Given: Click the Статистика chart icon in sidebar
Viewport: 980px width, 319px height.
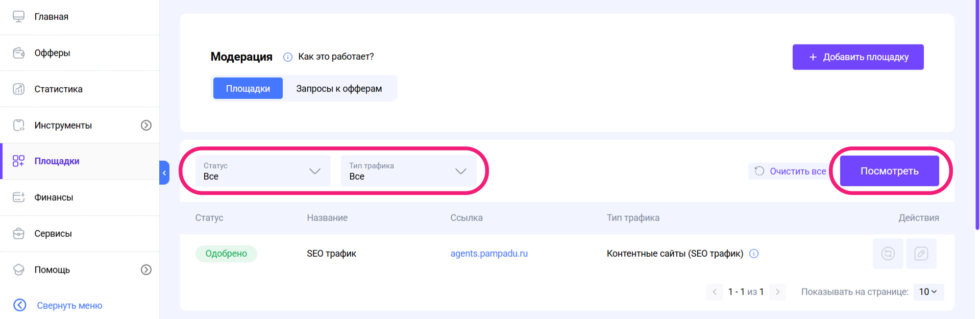Looking at the screenshot, I should point(19,89).
